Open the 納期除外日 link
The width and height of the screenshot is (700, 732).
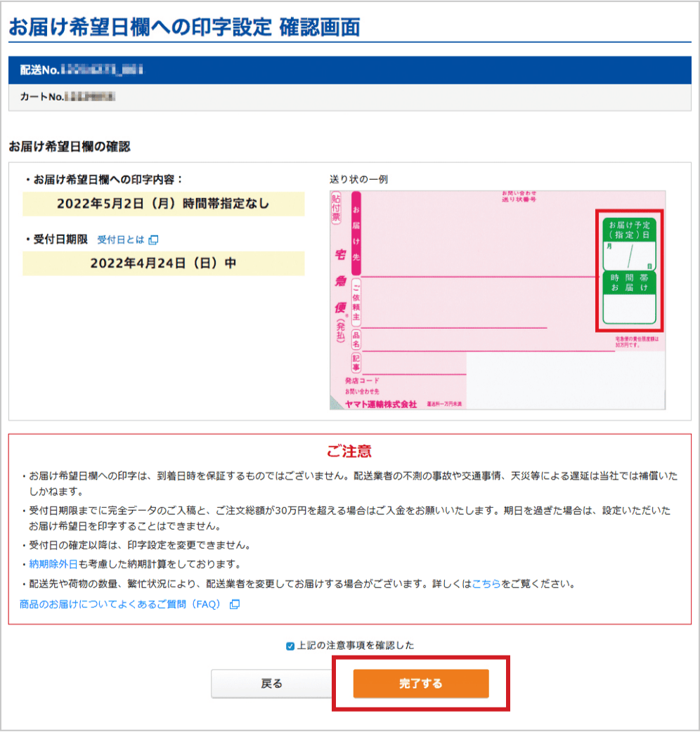pos(53,564)
